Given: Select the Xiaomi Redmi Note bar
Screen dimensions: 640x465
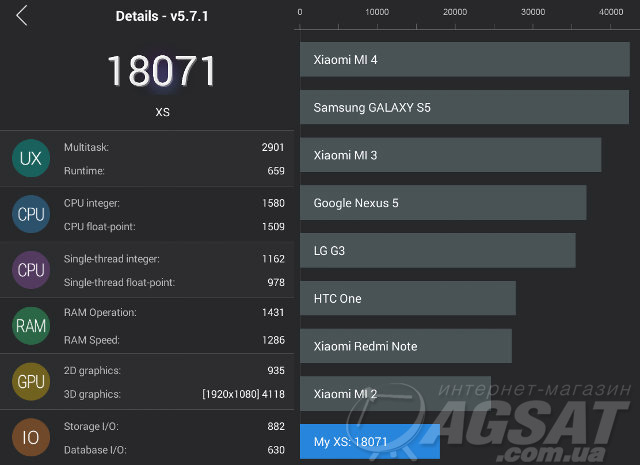Looking at the screenshot, I should click(x=406, y=346).
